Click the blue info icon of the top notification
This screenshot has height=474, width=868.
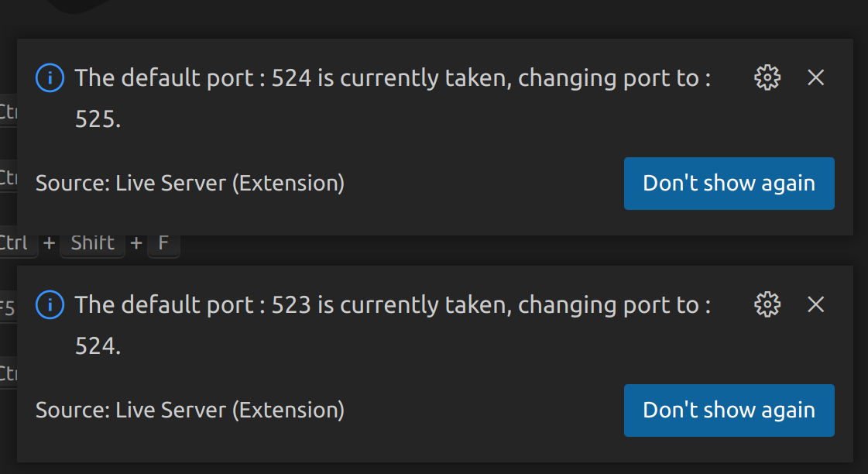49,77
